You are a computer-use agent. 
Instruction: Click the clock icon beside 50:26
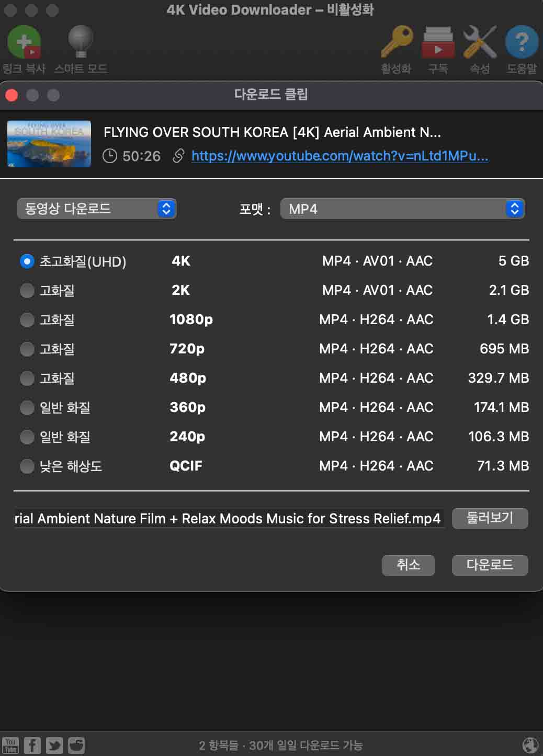pyautogui.click(x=110, y=156)
